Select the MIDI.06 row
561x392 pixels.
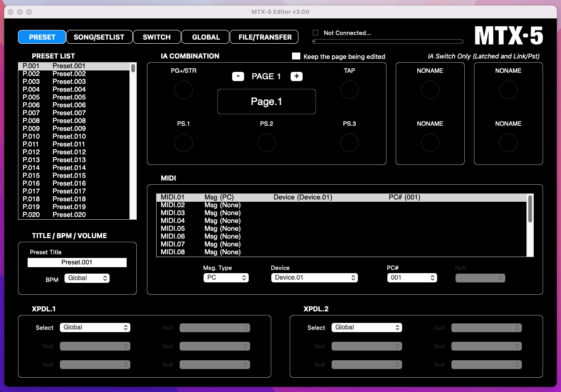[342, 236]
